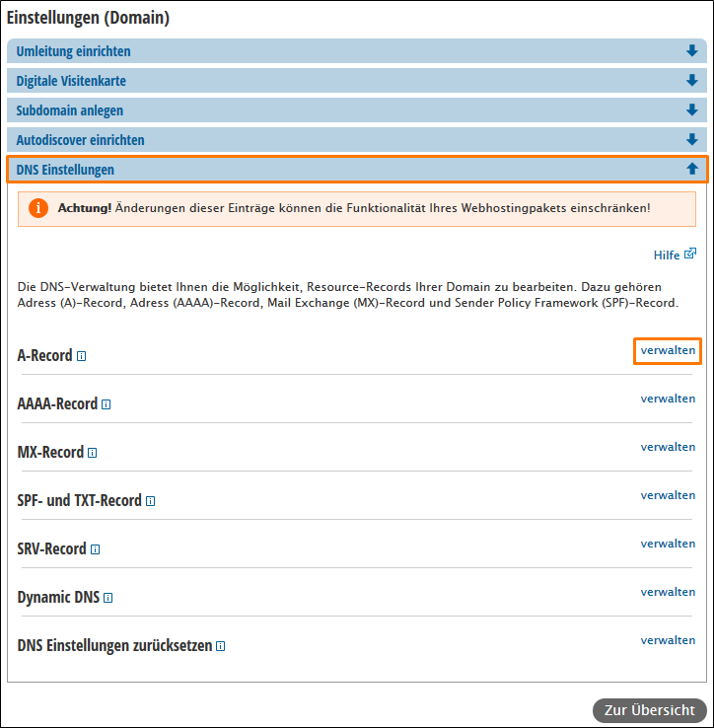Viewport: 714px width, 728px height.
Task: Select the Dynamic DNS heading text
Action: point(58,597)
